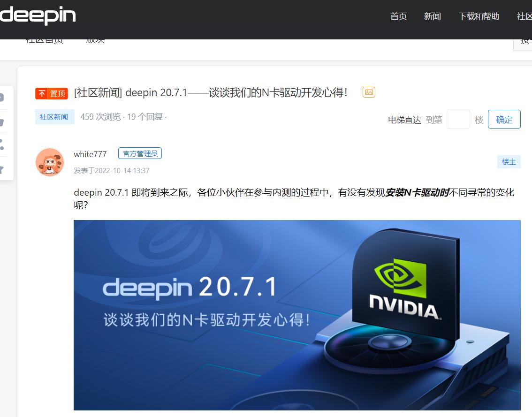The height and width of the screenshot is (417, 532).
Task: Click the orange image attachment icon beside title
Action: click(x=369, y=92)
